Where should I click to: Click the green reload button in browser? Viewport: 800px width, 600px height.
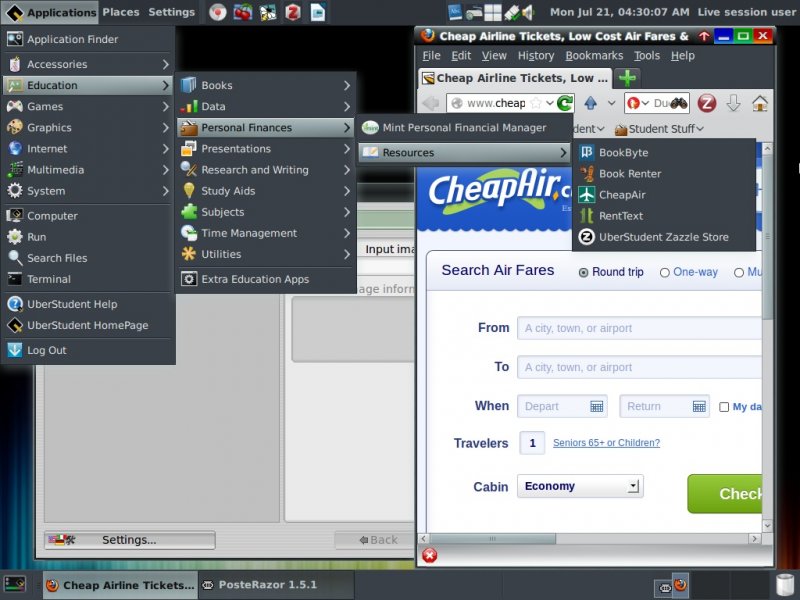point(565,103)
